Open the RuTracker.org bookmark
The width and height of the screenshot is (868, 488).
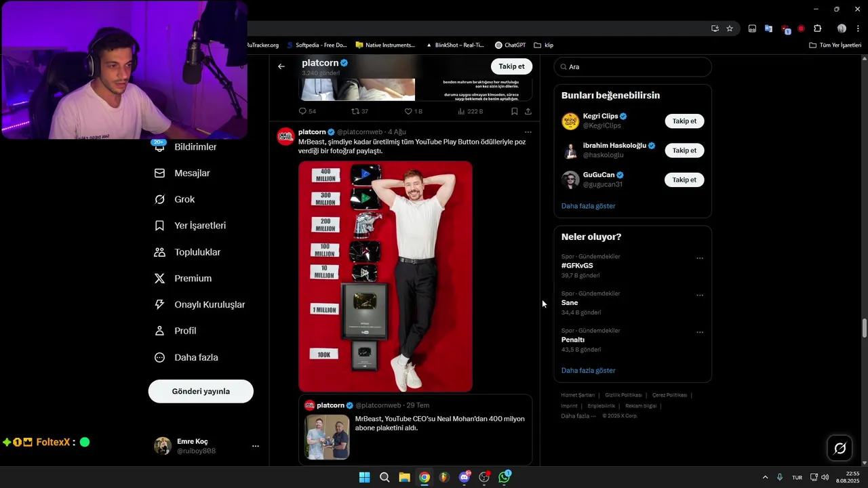click(263, 45)
